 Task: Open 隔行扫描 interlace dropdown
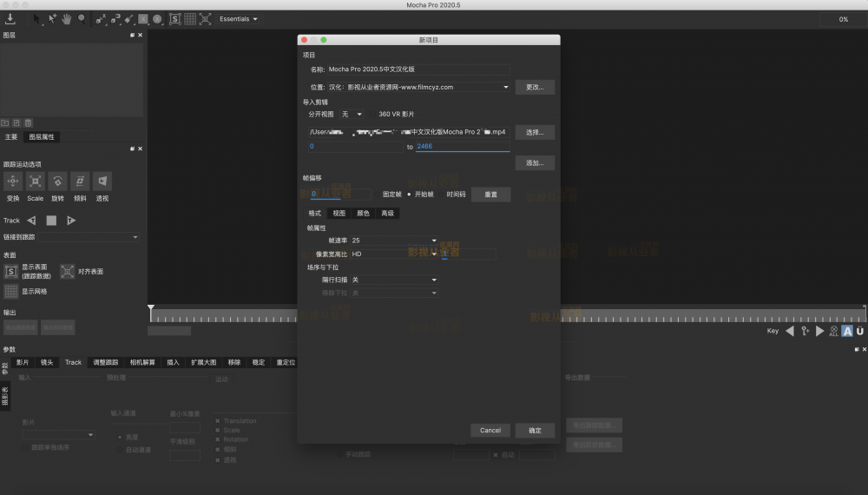point(394,280)
